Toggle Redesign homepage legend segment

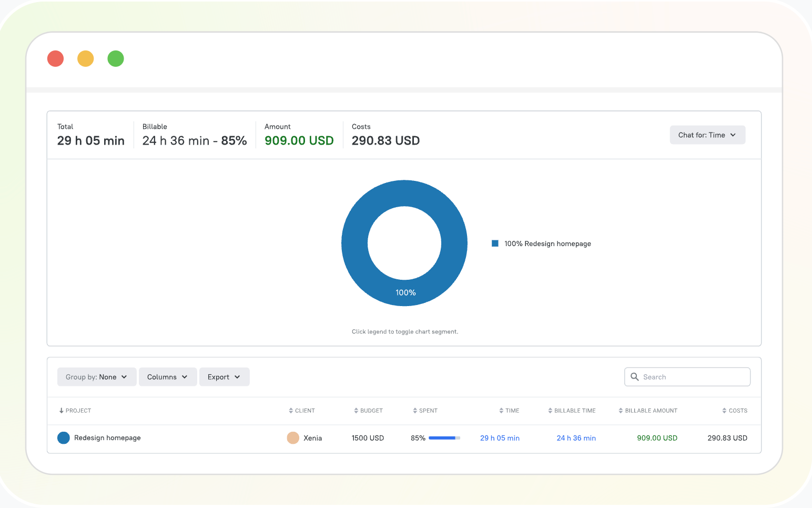click(x=541, y=243)
